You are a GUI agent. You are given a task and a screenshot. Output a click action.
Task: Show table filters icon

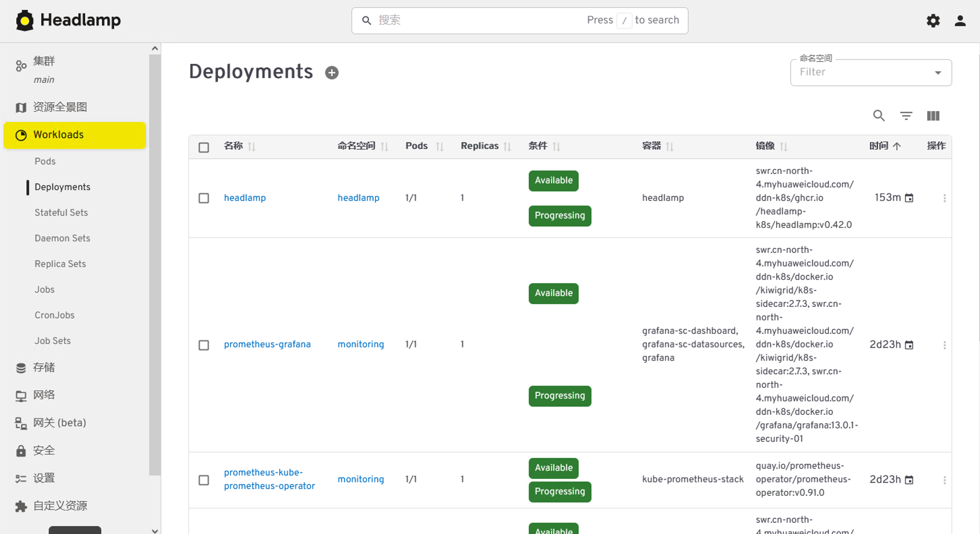(x=906, y=115)
